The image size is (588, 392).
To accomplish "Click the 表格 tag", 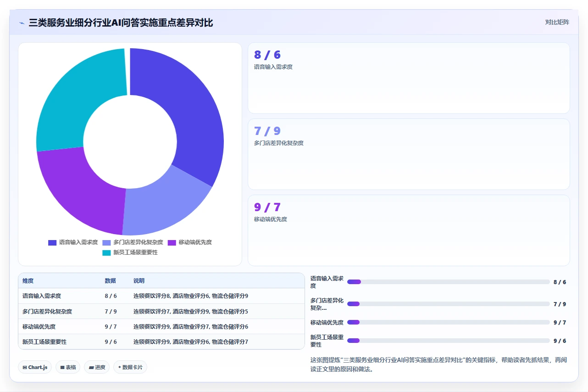I will coord(68,367).
